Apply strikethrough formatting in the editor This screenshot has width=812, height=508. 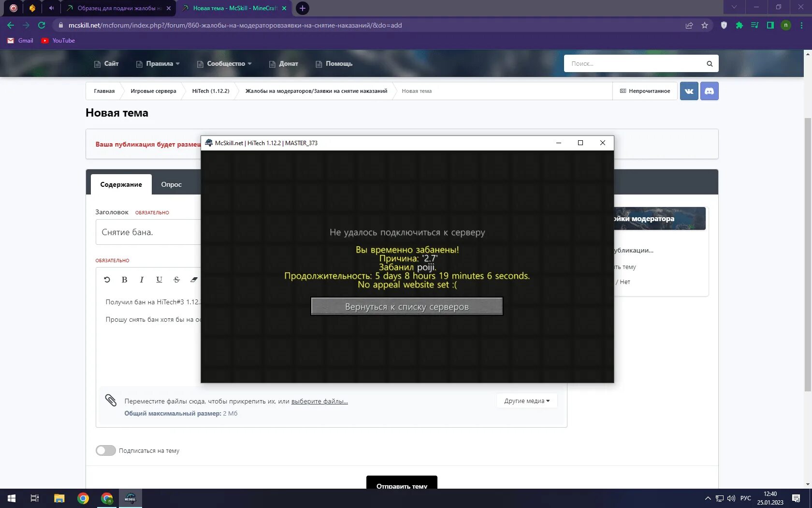coord(176,280)
